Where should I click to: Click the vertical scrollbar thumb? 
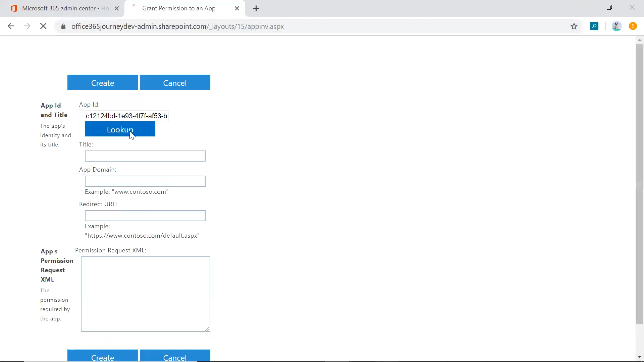tap(640, 184)
